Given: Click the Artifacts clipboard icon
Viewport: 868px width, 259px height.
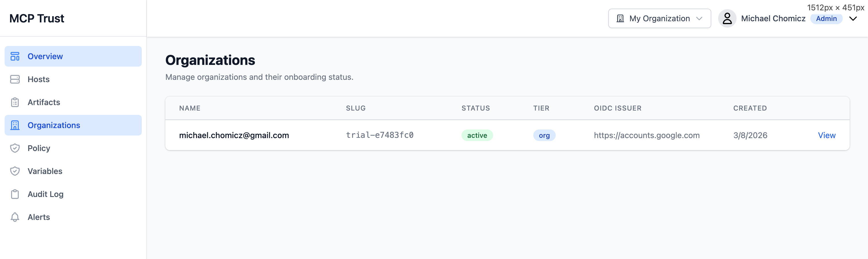Looking at the screenshot, I should click(x=15, y=102).
